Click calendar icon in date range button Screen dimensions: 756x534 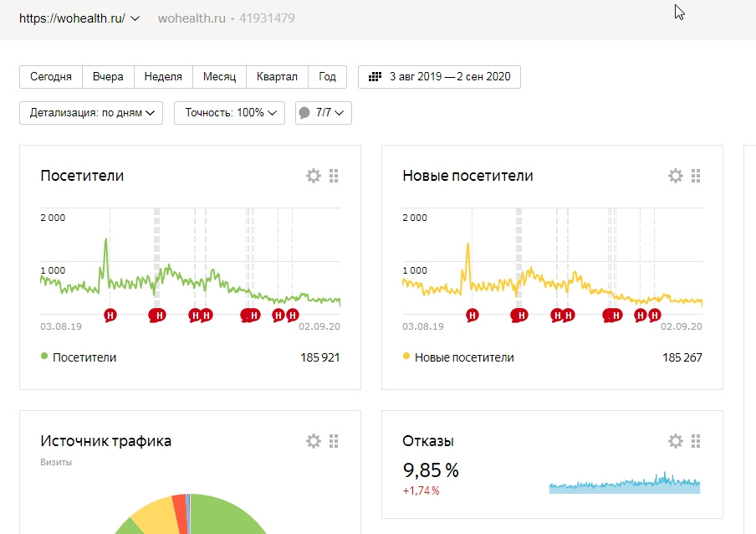(375, 77)
